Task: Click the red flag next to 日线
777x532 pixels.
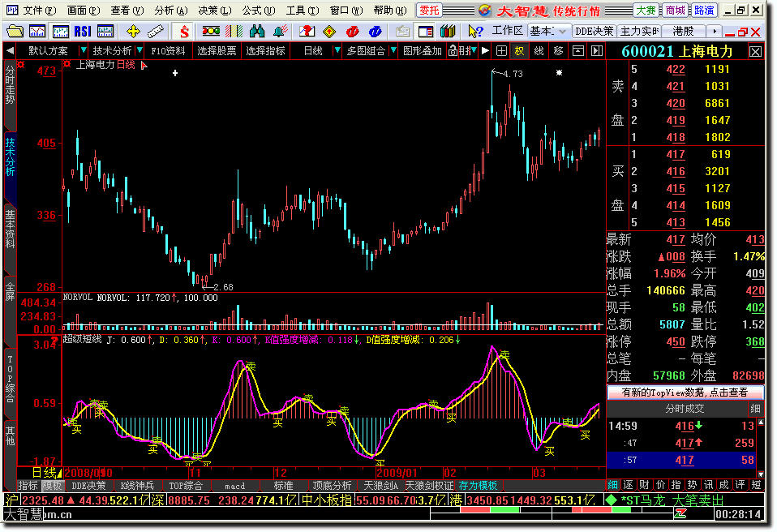Action: 144,65
